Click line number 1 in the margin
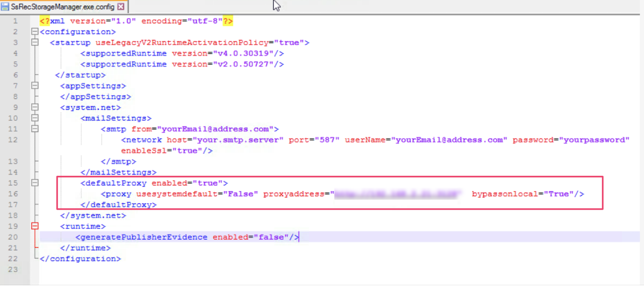 click(15, 21)
